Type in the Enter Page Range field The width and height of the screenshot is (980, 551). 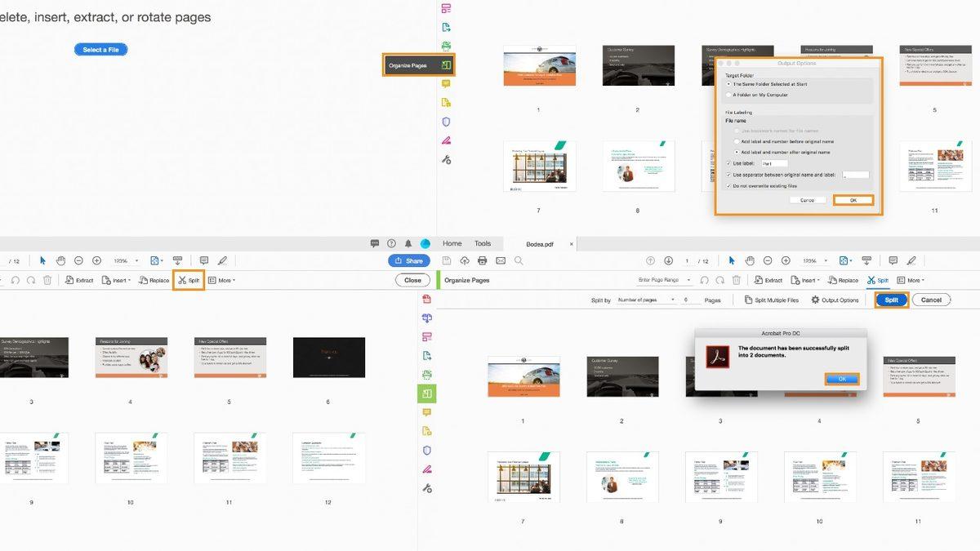[659, 279]
